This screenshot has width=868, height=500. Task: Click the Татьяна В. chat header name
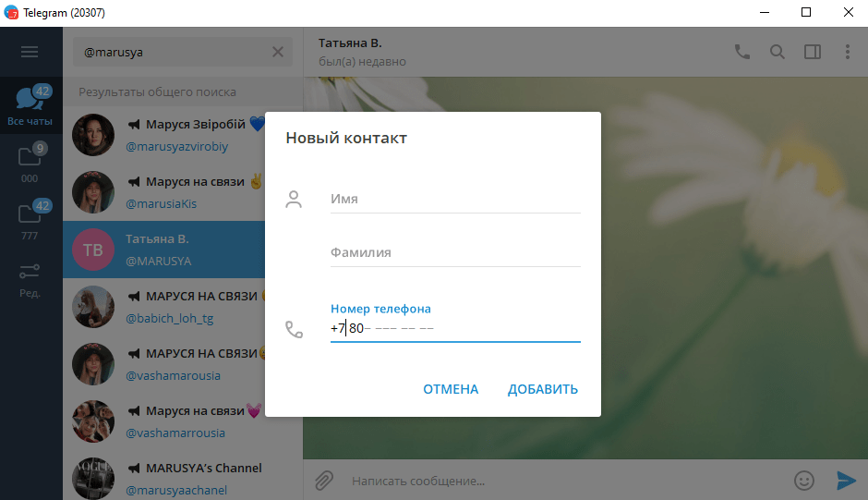point(350,43)
